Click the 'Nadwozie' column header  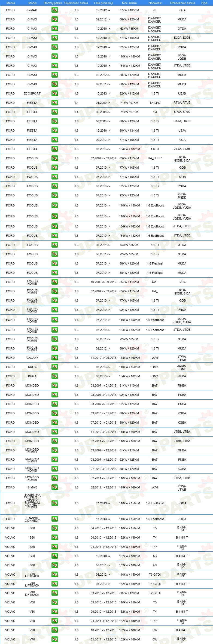pos(155,3)
